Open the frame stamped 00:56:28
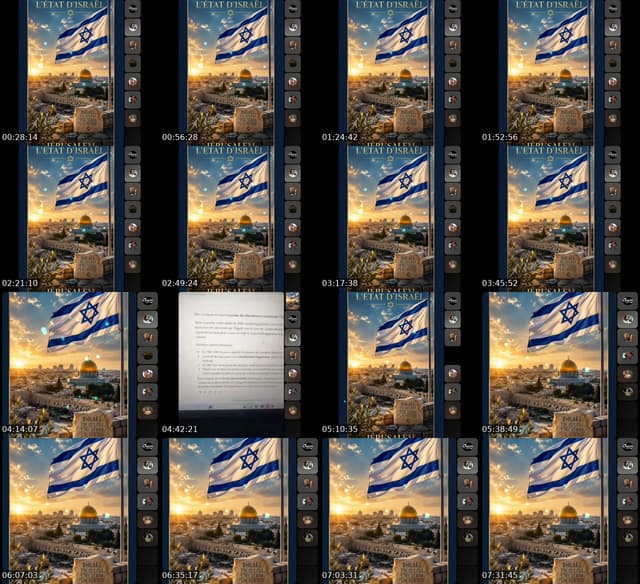Screen dimensions: 640x584 (x=240, y=73)
